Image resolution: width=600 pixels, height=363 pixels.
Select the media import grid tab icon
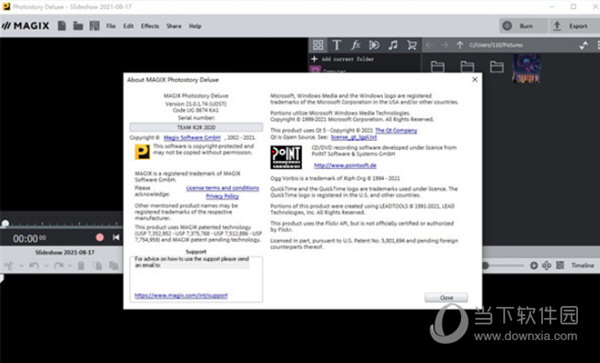318,45
